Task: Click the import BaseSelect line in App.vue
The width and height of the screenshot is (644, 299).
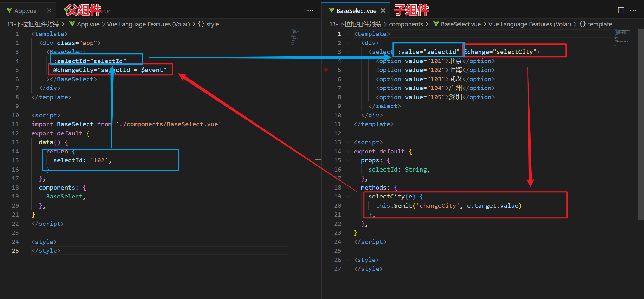Action: tap(126, 124)
